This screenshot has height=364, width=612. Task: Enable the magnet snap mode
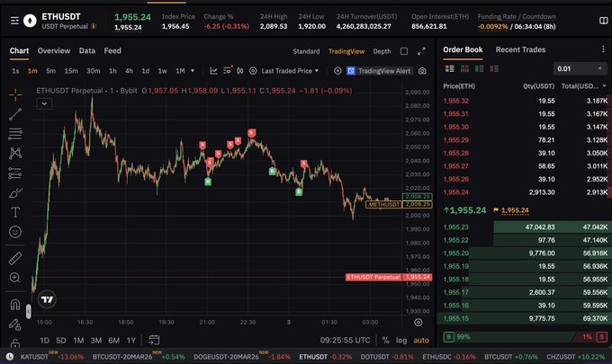pyautogui.click(x=14, y=304)
